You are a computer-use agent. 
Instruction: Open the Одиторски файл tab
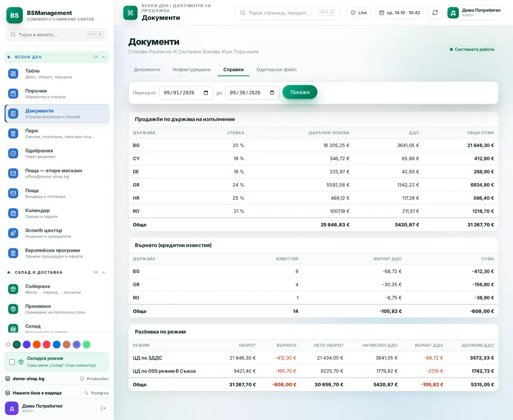[x=276, y=69]
